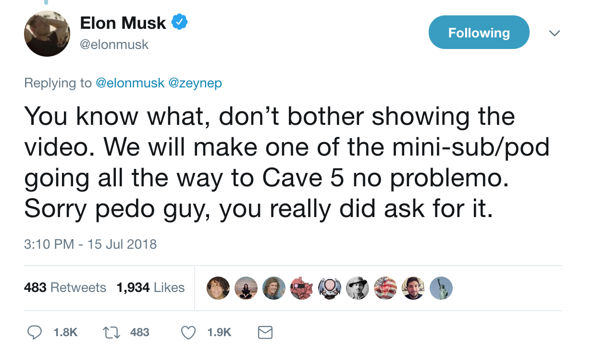Click the 3:10 PM - 15 Jul 2018 timestamp
The width and height of the screenshot is (594, 364).
coord(90,244)
